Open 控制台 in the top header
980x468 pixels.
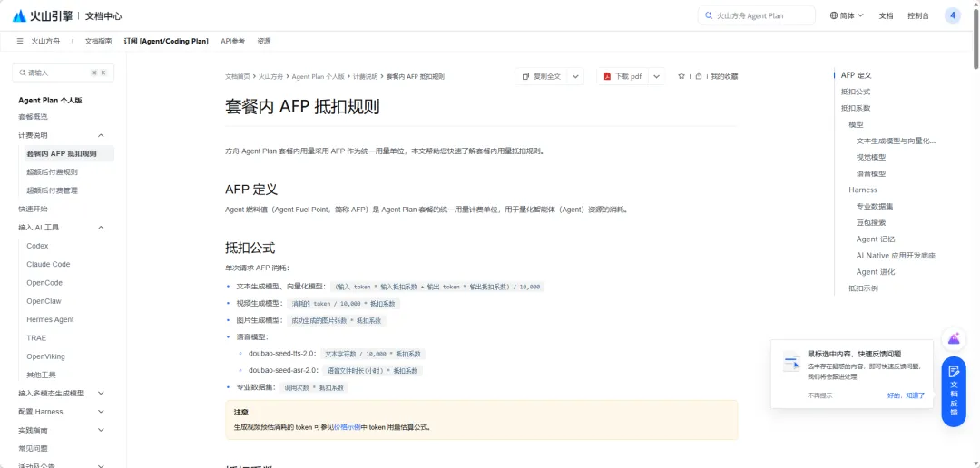click(x=918, y=15)
